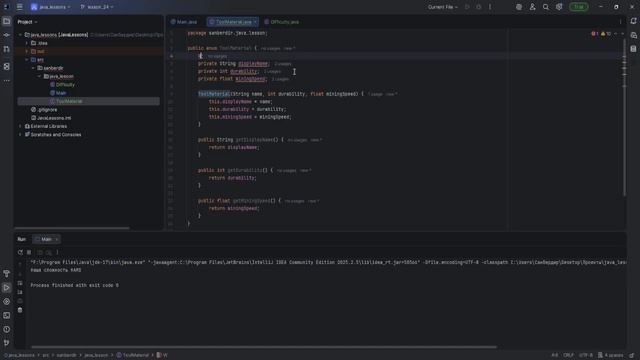This screenshot has width=640, height=360.
Task: Open the AI assistant icon in title bar
Action: [519, 7]
